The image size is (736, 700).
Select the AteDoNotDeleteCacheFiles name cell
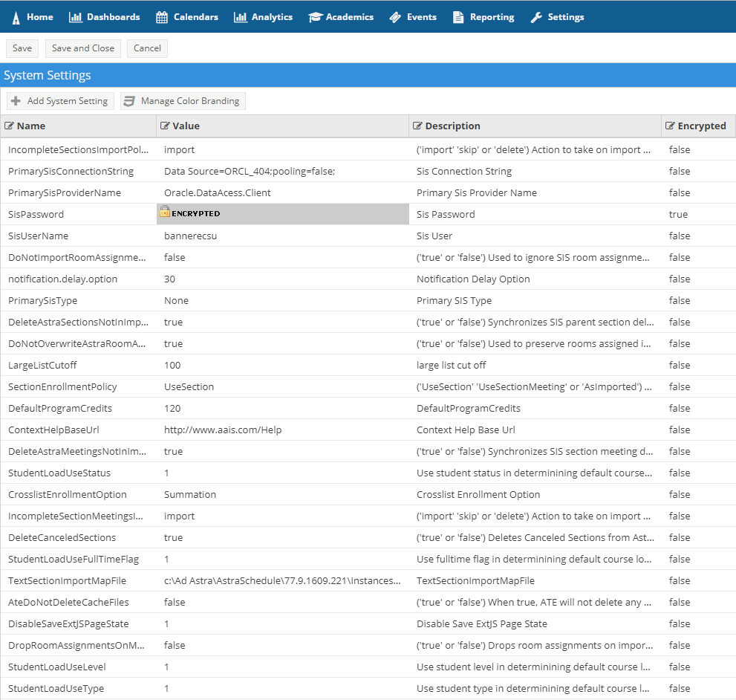tap(79, 603)
